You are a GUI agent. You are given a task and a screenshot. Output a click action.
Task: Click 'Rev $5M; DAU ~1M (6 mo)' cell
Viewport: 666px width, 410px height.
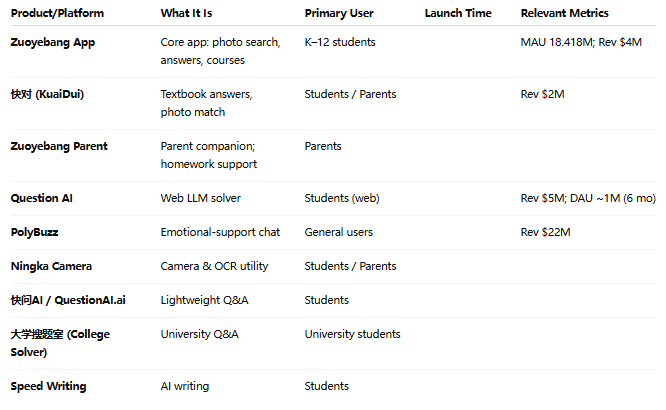[588, 198]
